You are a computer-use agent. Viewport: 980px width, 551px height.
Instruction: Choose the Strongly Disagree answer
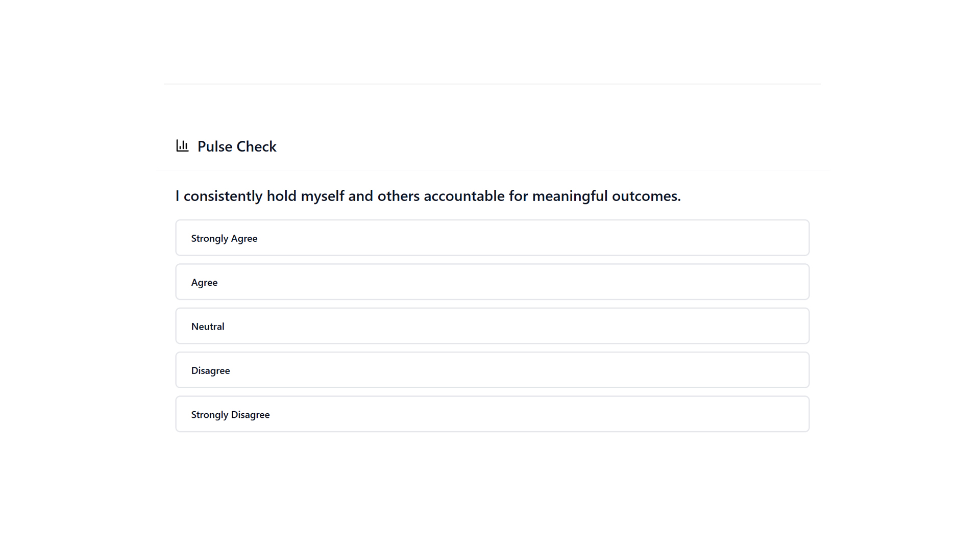pos(492,414)
